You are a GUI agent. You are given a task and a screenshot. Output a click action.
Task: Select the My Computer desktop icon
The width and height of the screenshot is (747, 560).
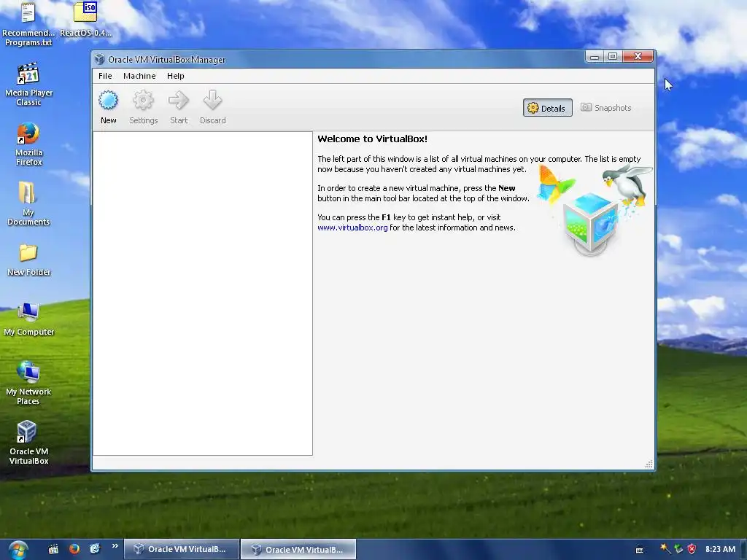pos(28,319)
